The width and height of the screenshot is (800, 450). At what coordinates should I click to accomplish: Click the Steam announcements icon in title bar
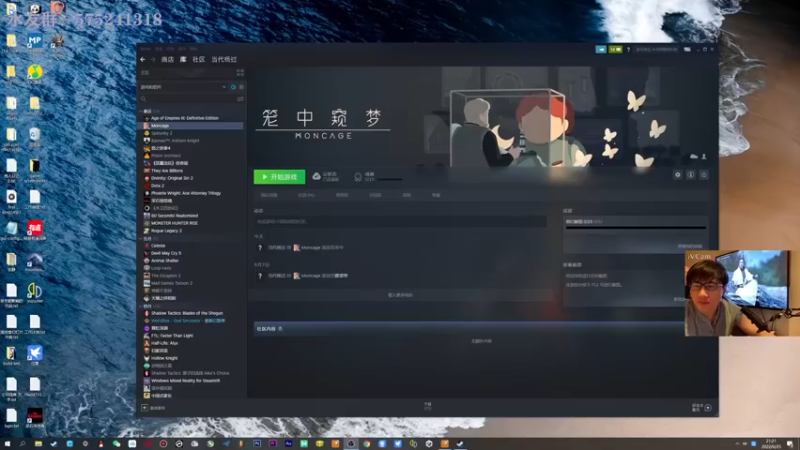601,49
